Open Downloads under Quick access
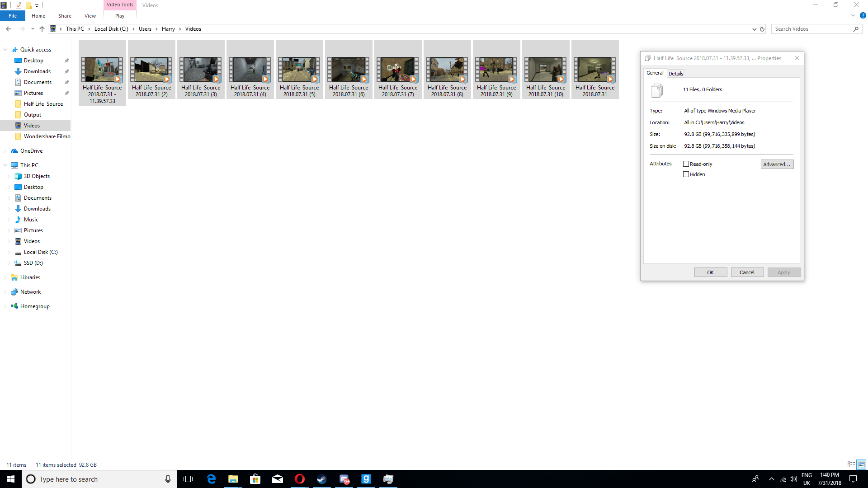The height and width of the screenshot is (488, 868). pos(37,71)
